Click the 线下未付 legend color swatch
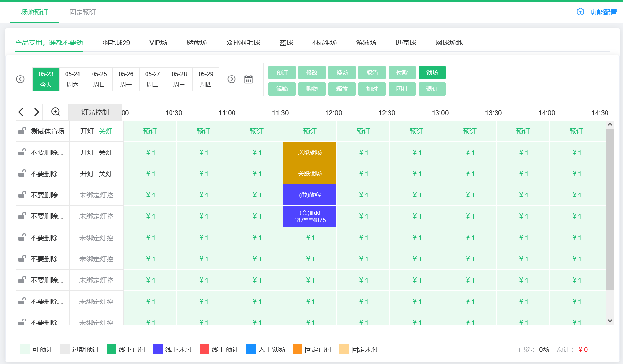Viewport: 623px width, 364px height. pos(158,349)
